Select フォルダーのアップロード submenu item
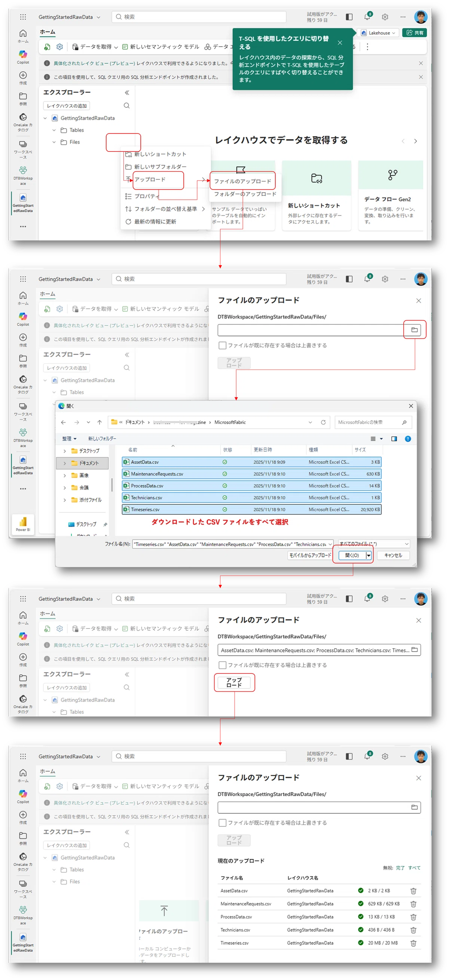The width and height of the screenshot is (449, 980). pyautogui.click(x=245, y=194)
